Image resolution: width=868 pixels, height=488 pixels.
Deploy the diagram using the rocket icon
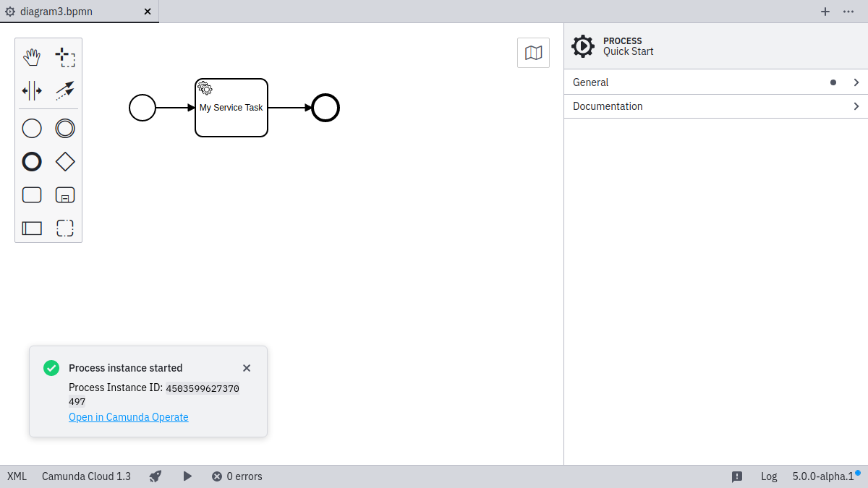(x=155, y=476)
